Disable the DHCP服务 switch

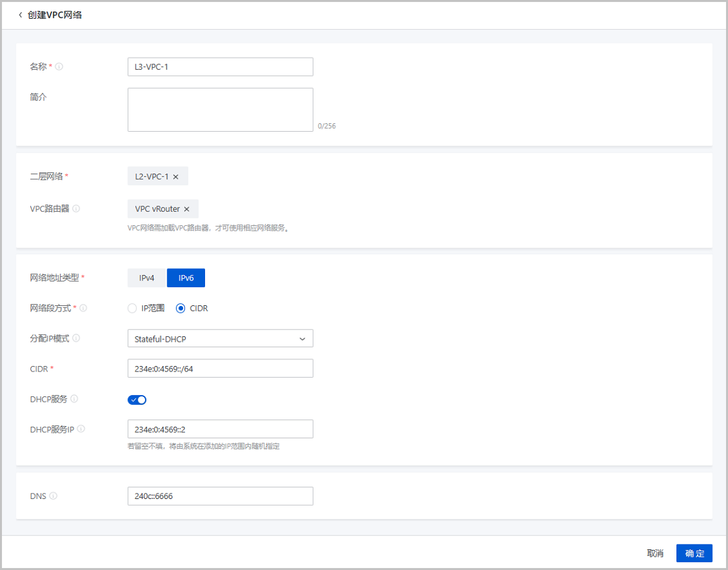pos(136,399)
